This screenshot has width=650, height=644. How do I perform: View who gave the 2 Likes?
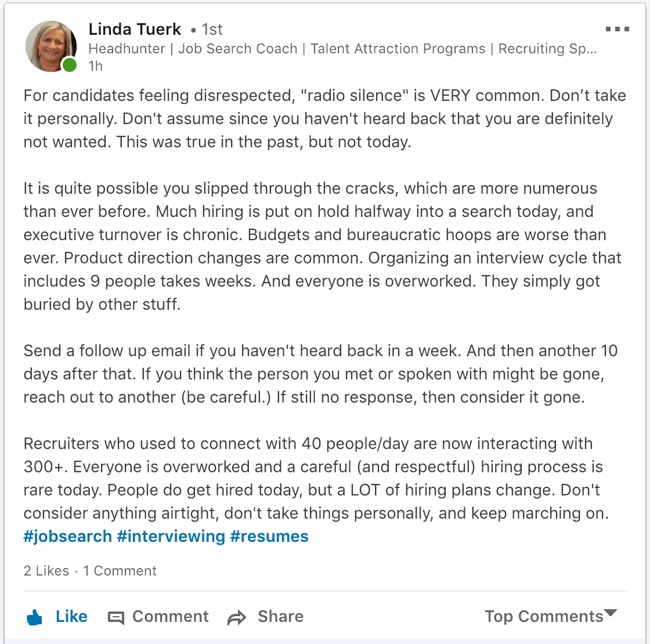pyautogui.click(x=46, y=571)
